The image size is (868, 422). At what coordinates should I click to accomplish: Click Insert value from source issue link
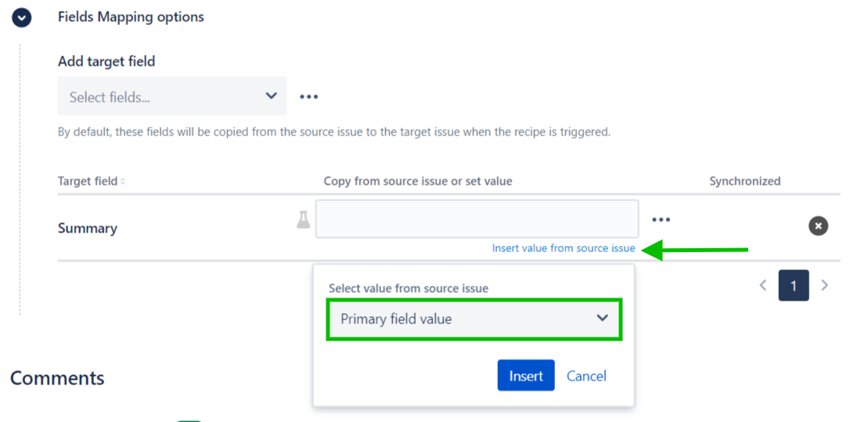pyautogui.click(x=564, y=248)
